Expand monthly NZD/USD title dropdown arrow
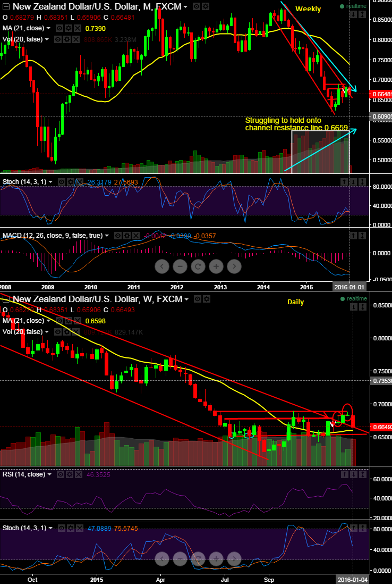Image resolution: width=392 pixels, height=585 pixels. tap(185, 7)
